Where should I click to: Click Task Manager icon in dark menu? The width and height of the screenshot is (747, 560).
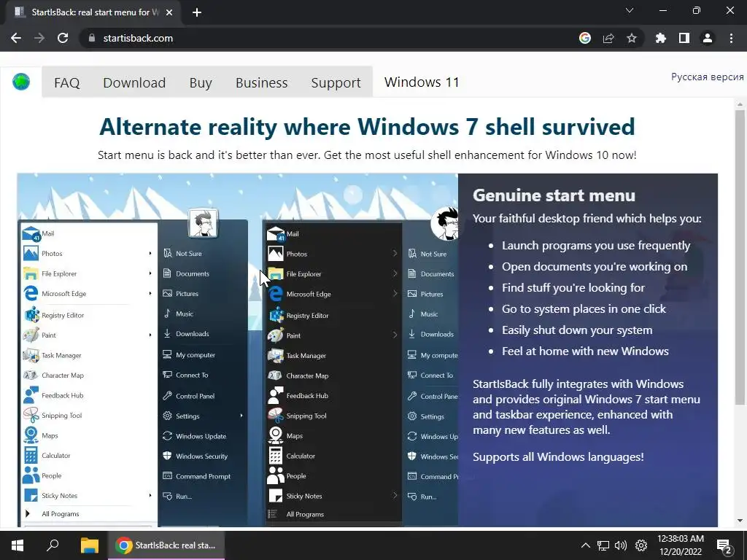tap(276, 355)
